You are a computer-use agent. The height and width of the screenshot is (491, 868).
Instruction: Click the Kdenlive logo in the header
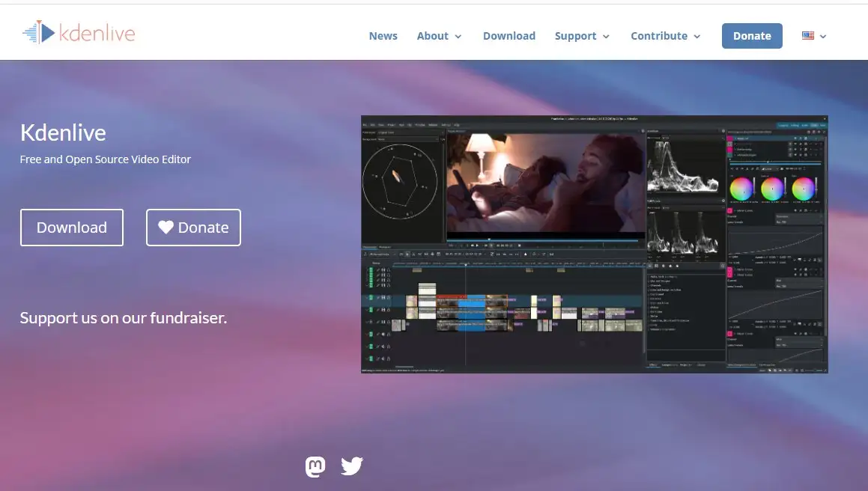79,33
